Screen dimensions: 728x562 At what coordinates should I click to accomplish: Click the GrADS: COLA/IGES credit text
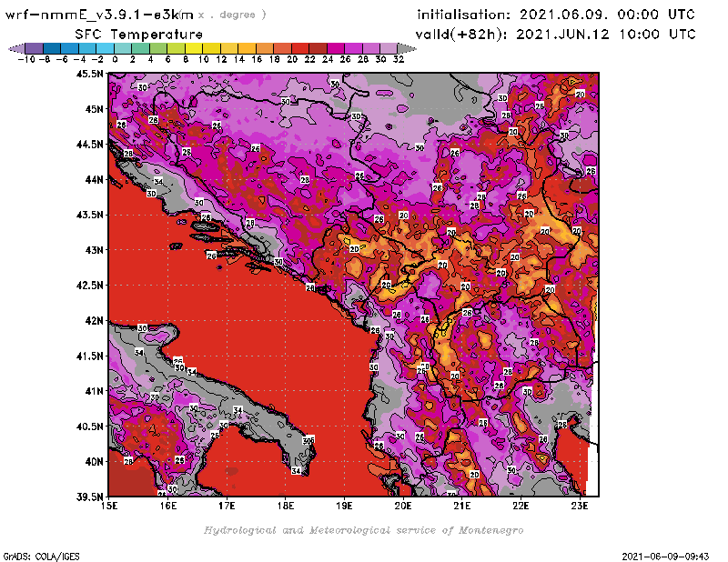[41, 556]
